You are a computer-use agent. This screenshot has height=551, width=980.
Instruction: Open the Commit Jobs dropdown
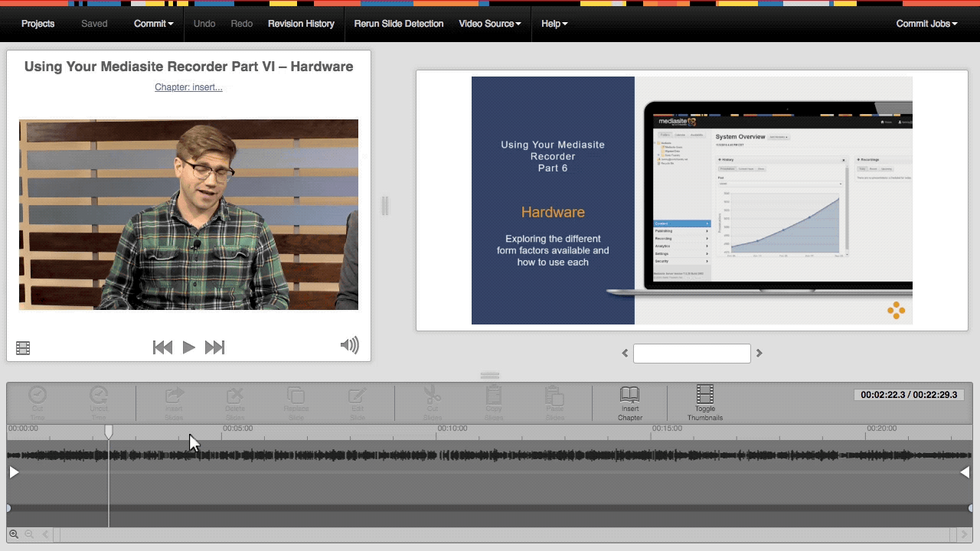pyautogui.click(x=926, y=24)
